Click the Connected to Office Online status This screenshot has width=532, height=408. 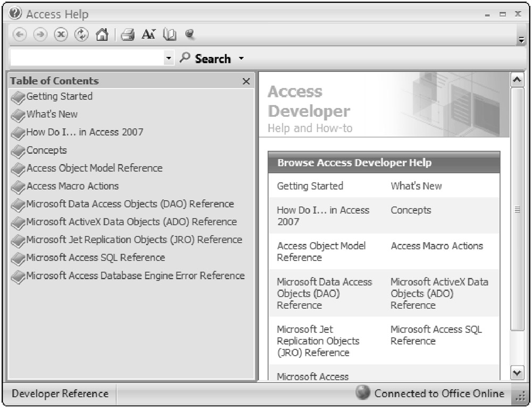click(431, 394)
